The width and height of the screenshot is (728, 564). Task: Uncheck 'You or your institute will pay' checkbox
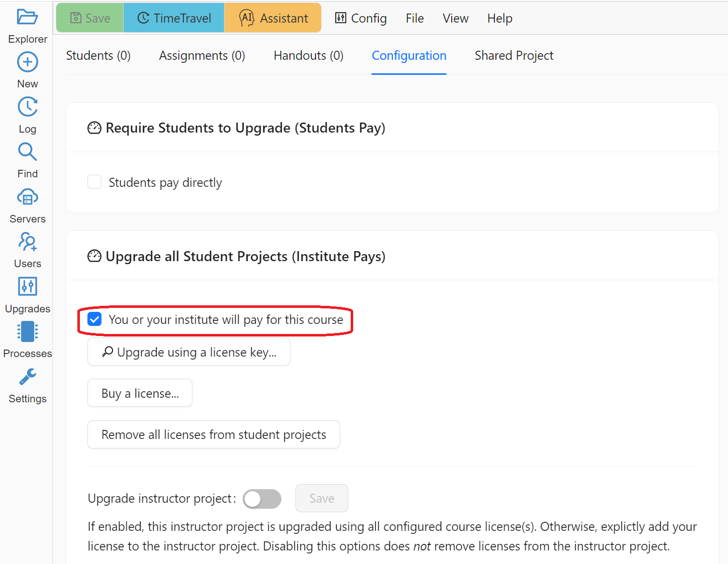click(x=94, y=319)
